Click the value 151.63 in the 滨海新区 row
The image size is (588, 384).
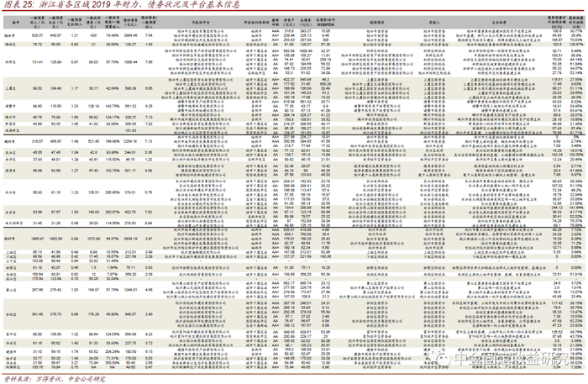[x=130, y=130]
